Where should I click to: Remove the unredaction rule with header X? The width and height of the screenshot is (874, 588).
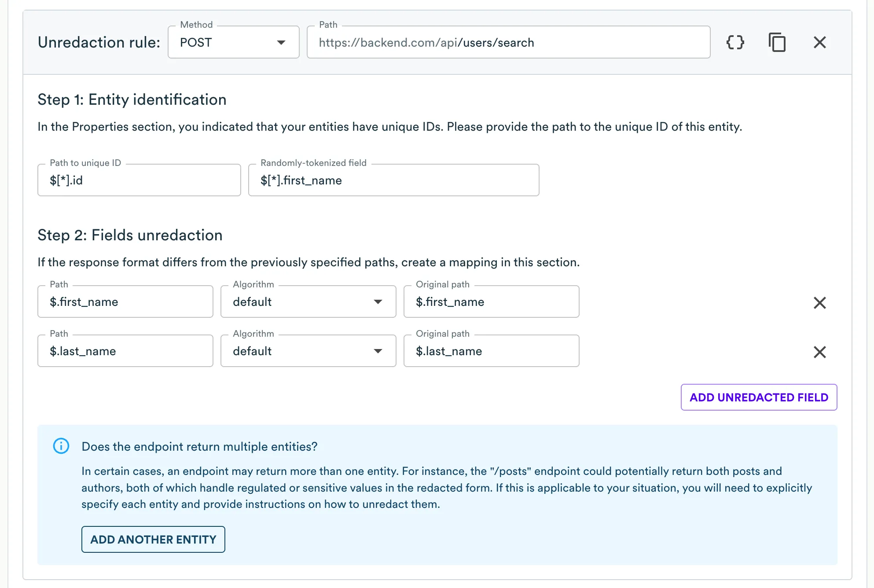(x=819, y=42)
